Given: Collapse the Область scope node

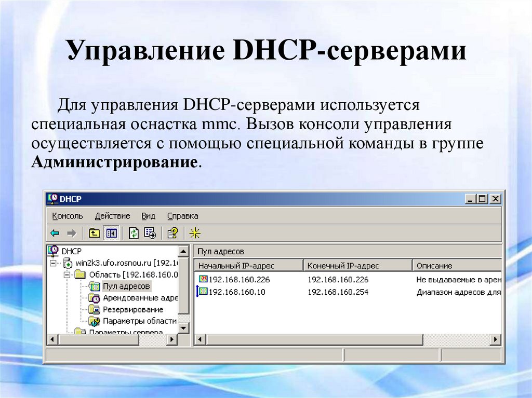Looking at the screenshot, I should (x=67, y=275).
